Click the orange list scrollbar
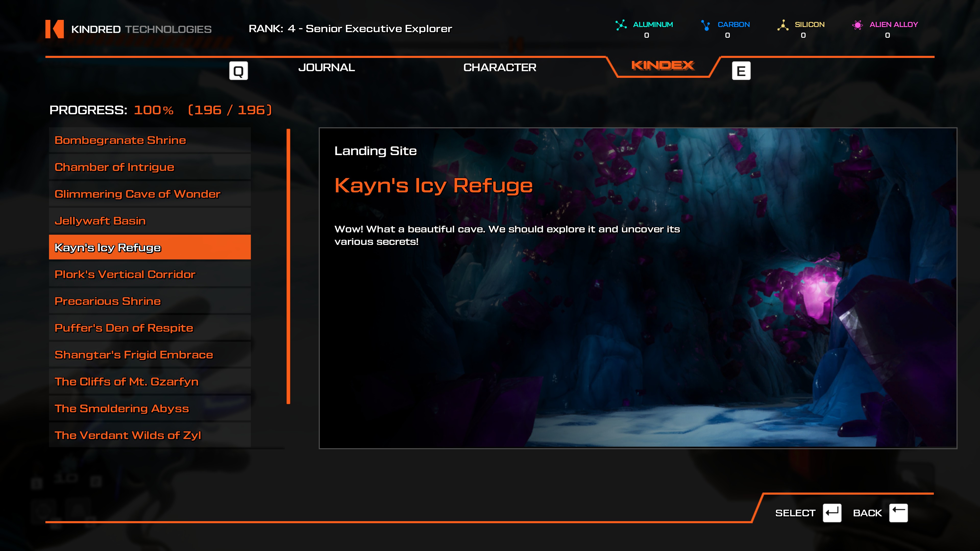This screenshot has height=551, width=980. [288, 266]
